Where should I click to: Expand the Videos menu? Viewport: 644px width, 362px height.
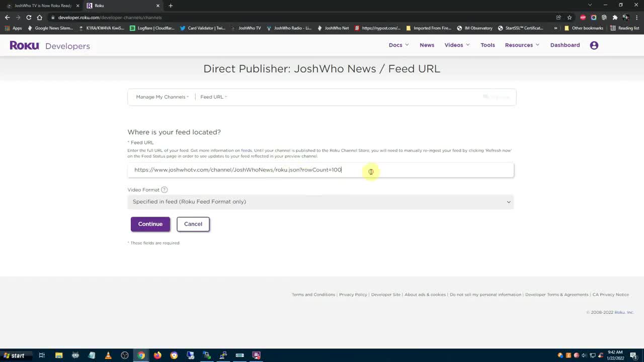pyautogui.click(x=457, y=45)
